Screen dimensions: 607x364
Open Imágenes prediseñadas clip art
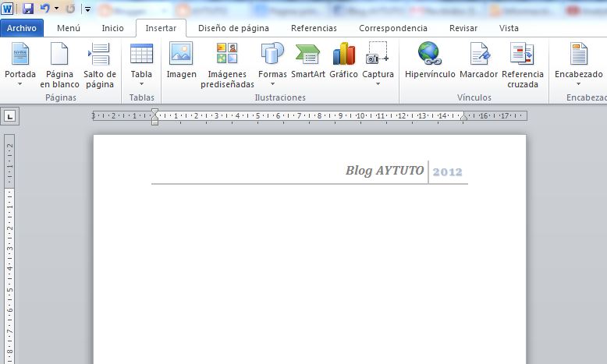pyautogui.click(x=227, y=65)
